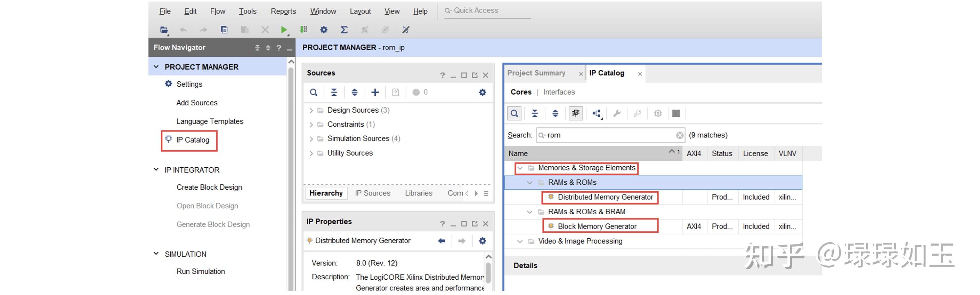Expand all in Sources panel

355,93
